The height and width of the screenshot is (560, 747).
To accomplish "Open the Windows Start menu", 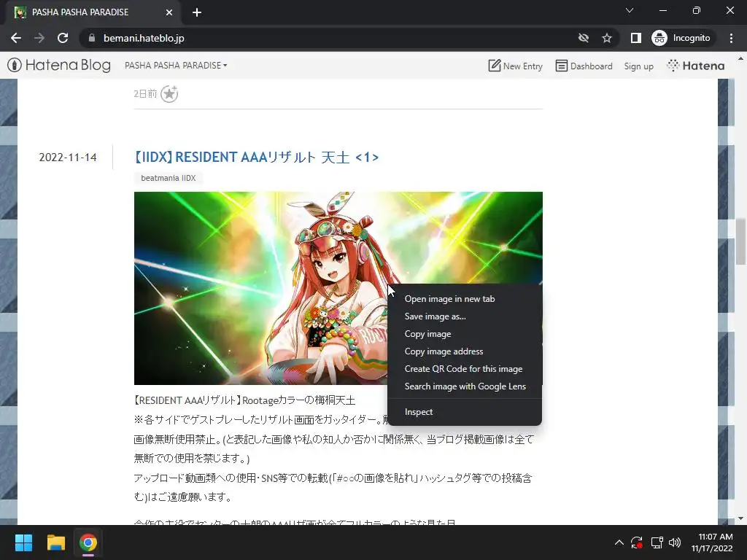I will 23,542.
